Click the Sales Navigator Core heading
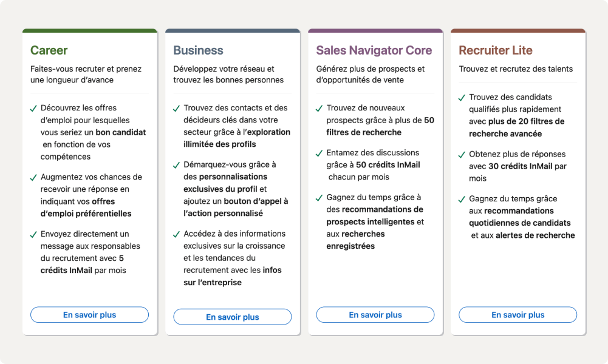Screen dimensions: 608x364 click(x=374, y=50)
